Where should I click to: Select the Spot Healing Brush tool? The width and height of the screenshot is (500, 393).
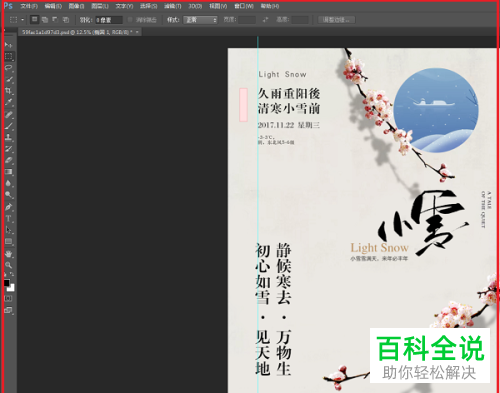9,115
